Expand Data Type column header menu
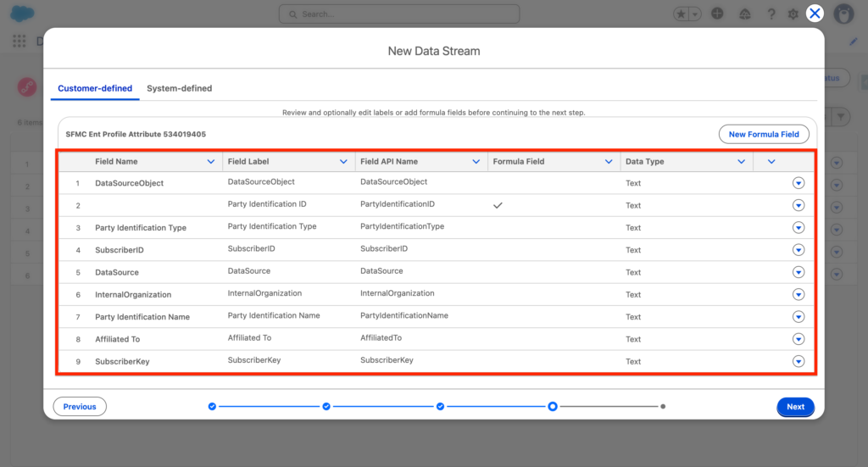The width and height of the screenshot is (868, 467). [741, 162]
